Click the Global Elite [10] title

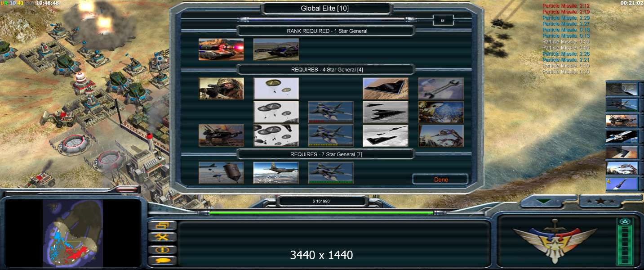tap(324, 9)
